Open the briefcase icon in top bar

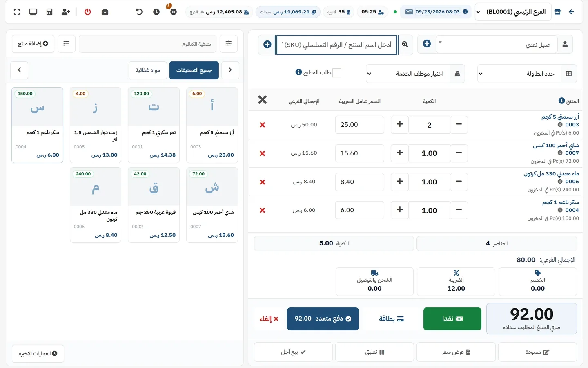click(x=105, y=12)
